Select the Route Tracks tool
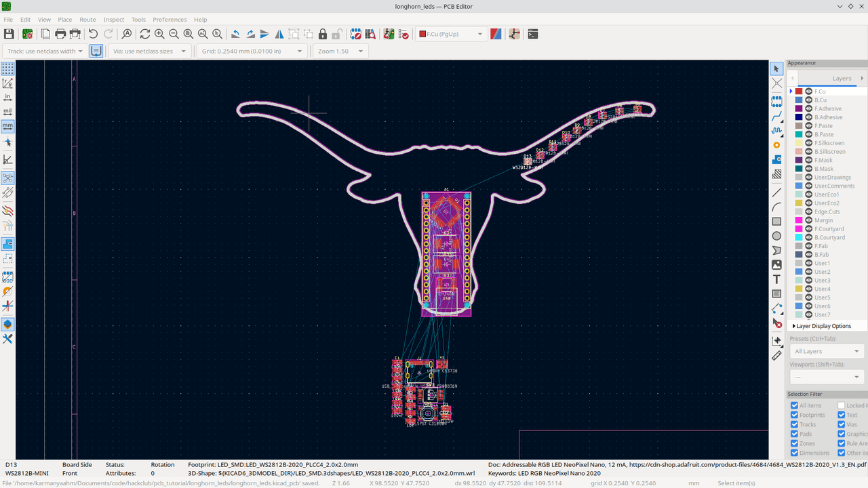868x488 pixels. (x=776, y=116)
